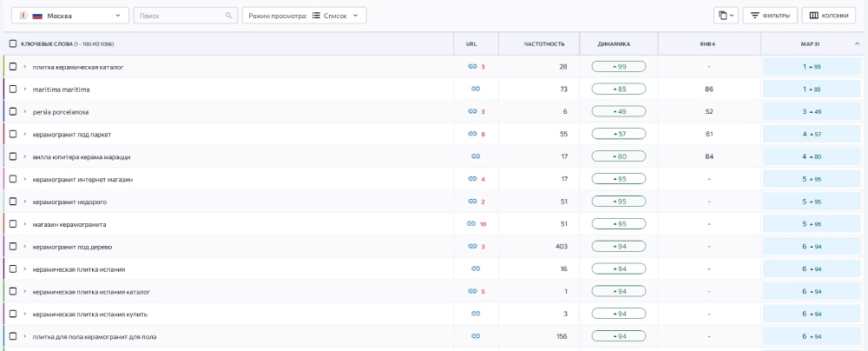
Task: Click frequency 156 for плитка для пола row
Action: pyautogui.click(x=562, y=336)
